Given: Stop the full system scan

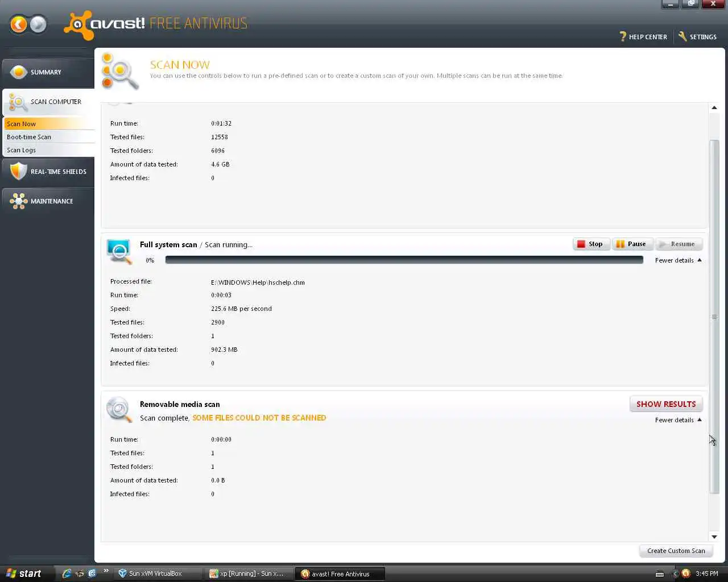Looking at the screenshot, I should (x=591, y=244).
